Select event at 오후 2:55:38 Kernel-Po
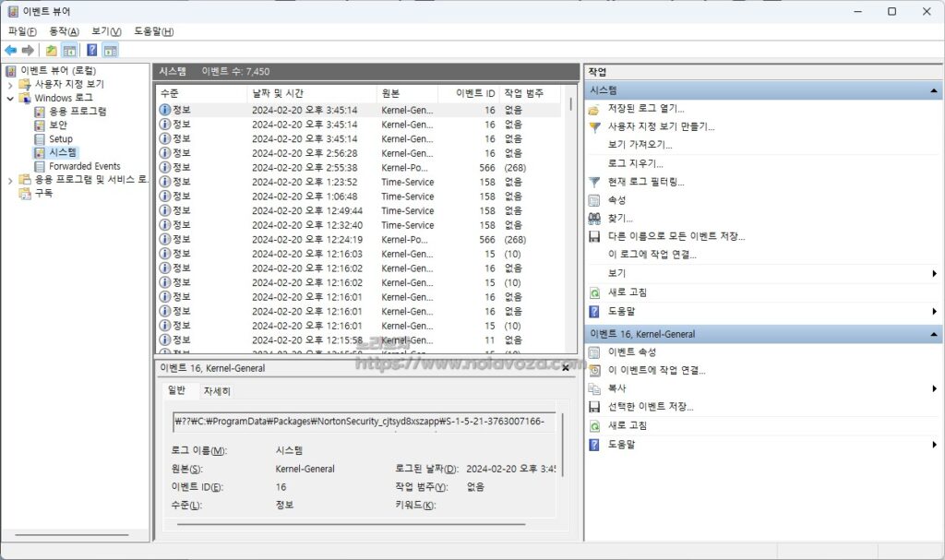The height and width of the screenshot is (560, 945). 360,168
